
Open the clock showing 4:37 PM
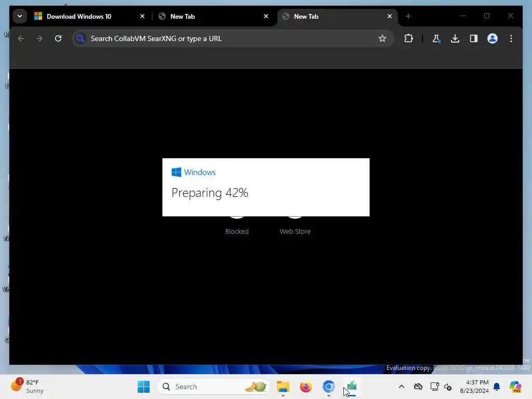tap(474, 387)
